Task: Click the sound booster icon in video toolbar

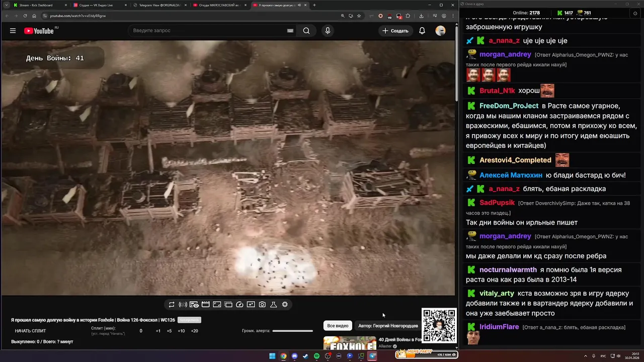Action: (x=183, y=305)
